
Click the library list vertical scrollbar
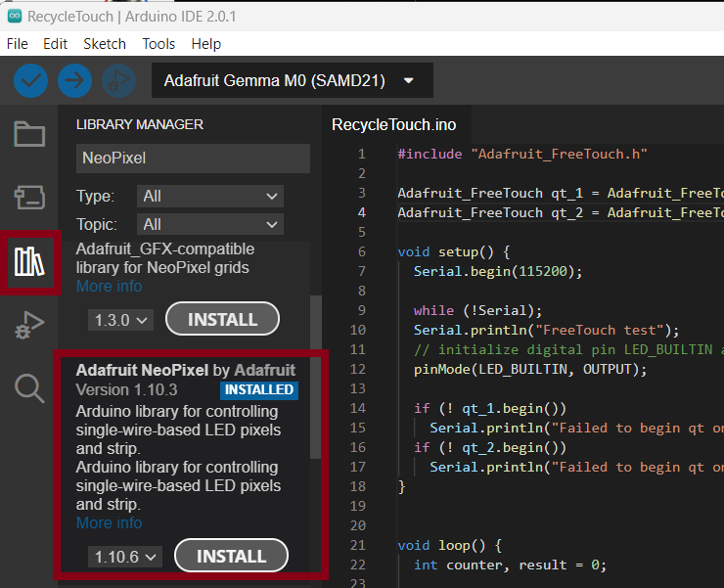tap(316, 377)
